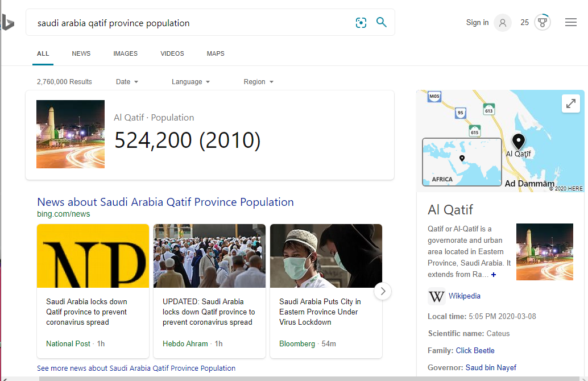Advance the news carousel with the next arrow

(383, 291)
